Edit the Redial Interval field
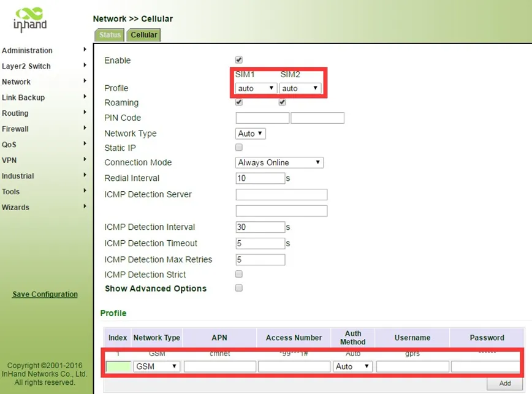The width and height of the screenshot is (532, 394). pyautogui.click(x=260, y=178)
